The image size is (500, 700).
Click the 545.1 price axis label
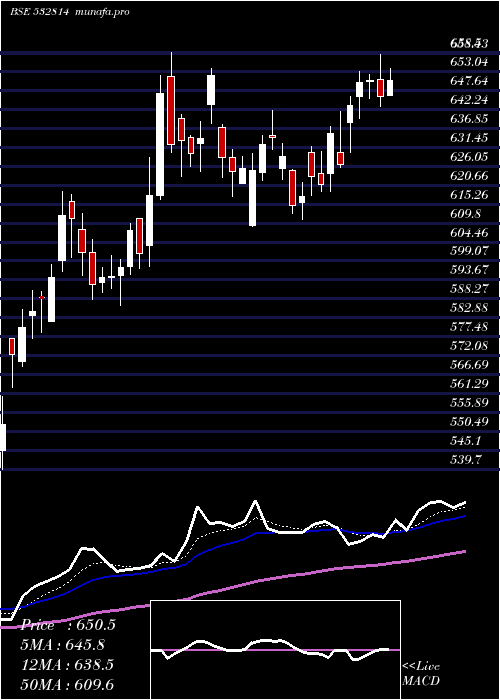(466, 441)
